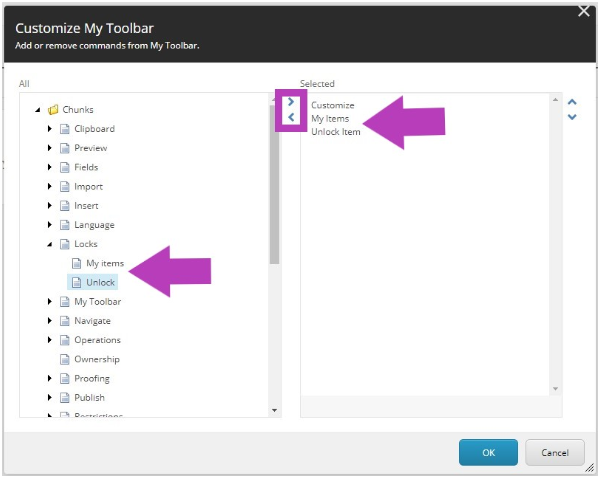Click the Publish document icon
599x478 pixels.
pyautogui.click(x=65, y=398)
